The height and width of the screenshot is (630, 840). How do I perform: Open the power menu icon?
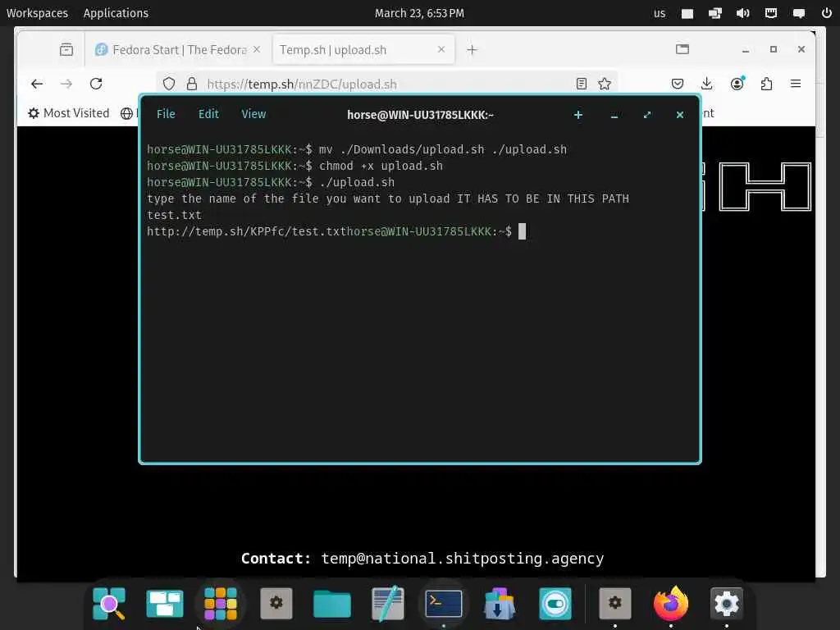(x=826, y=13)
